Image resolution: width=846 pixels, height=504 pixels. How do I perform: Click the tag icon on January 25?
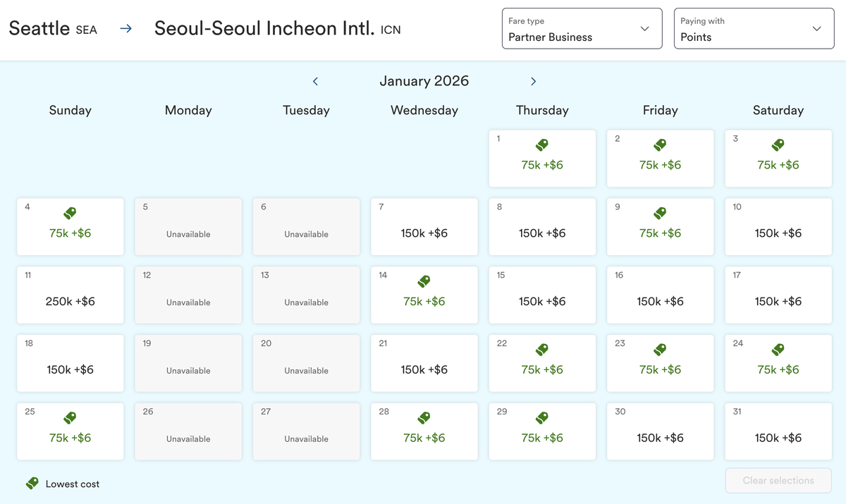(70, 418)
